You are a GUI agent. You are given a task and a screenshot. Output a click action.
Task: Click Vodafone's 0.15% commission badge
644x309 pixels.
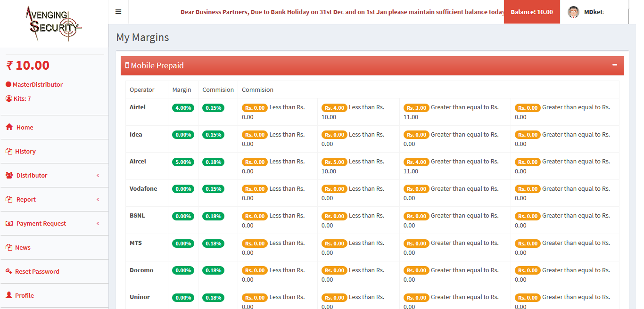click(x=213, y=189)
